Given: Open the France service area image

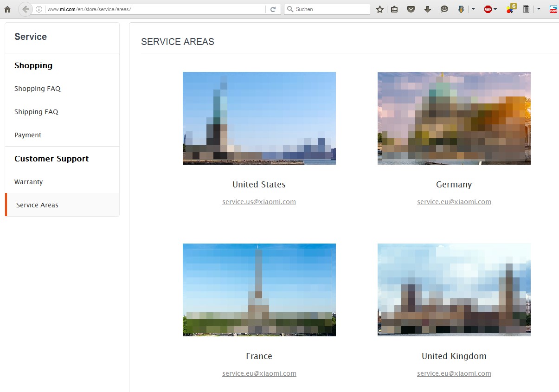Looking at the screenshot, I should [259, 290].
